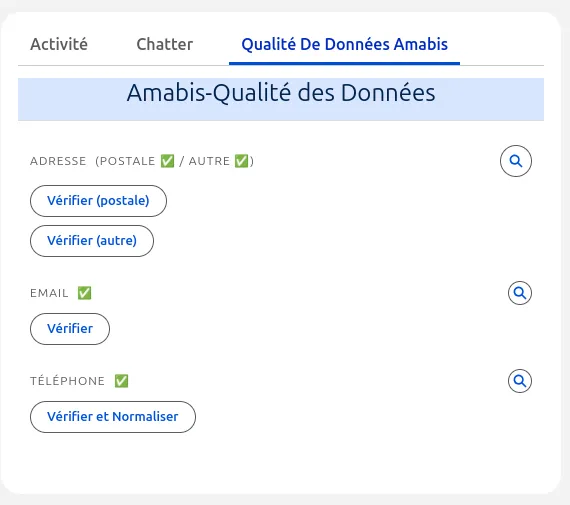Click the green checkmark next to AUTRE
The height and width of the screenshot is (505, 570).
[x=241, y=161]
